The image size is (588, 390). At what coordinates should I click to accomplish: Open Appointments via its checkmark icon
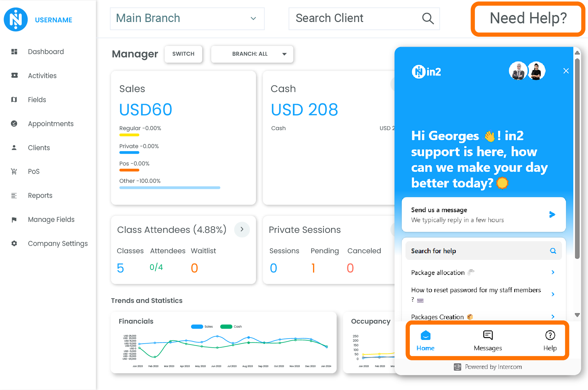point(14,124)
